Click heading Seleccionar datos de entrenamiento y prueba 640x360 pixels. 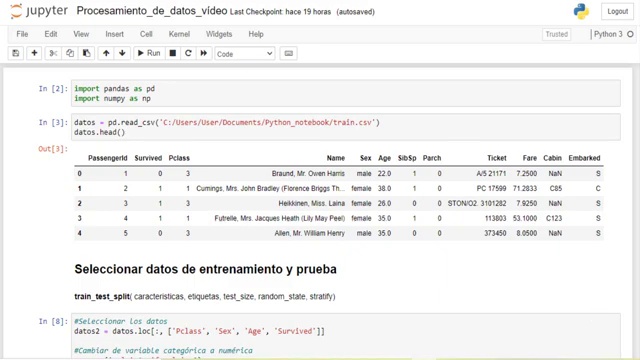click(x=205, y=269)
